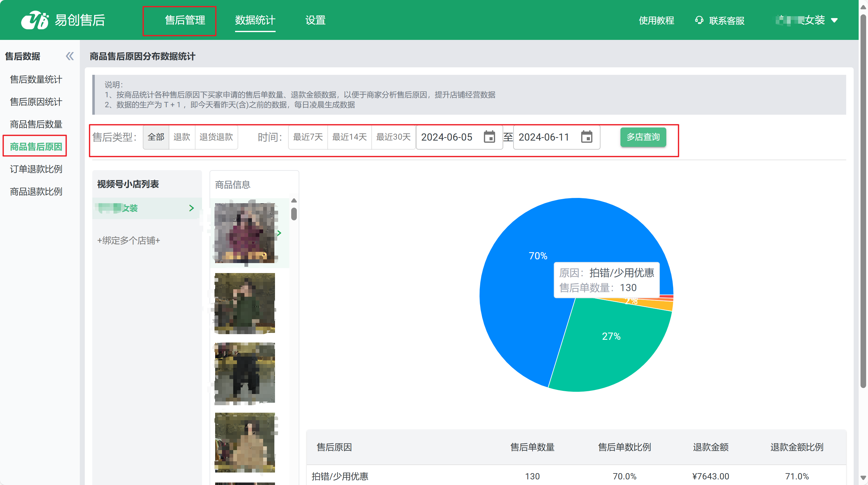868x485 pixels.
Task: Select the 退货退款 after-sale type
Action: point(216,137)
